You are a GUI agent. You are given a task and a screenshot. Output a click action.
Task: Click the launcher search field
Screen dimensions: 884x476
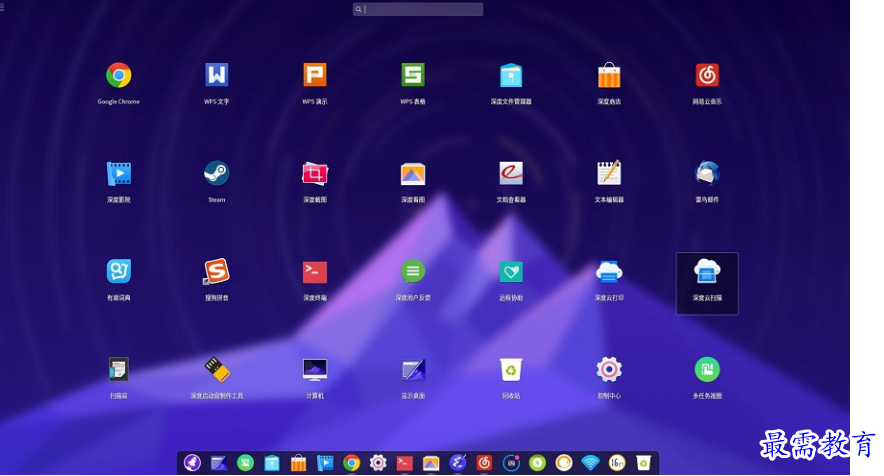(x=418, y=9)
